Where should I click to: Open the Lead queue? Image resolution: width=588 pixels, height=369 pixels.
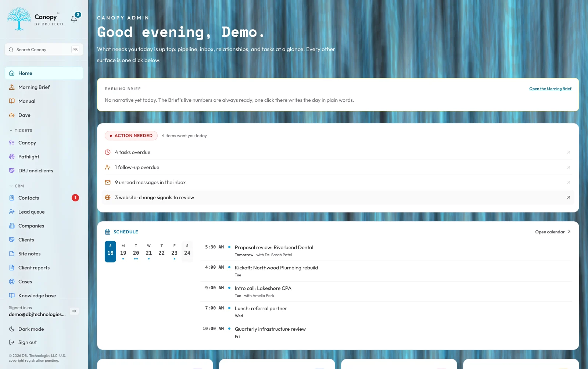coord(44,212)
